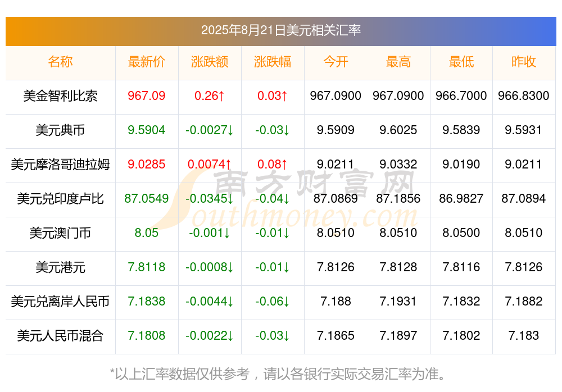This screenshot has height=392, width=562.
Task: Select the highest value '9.6025'
Action: 398,130
